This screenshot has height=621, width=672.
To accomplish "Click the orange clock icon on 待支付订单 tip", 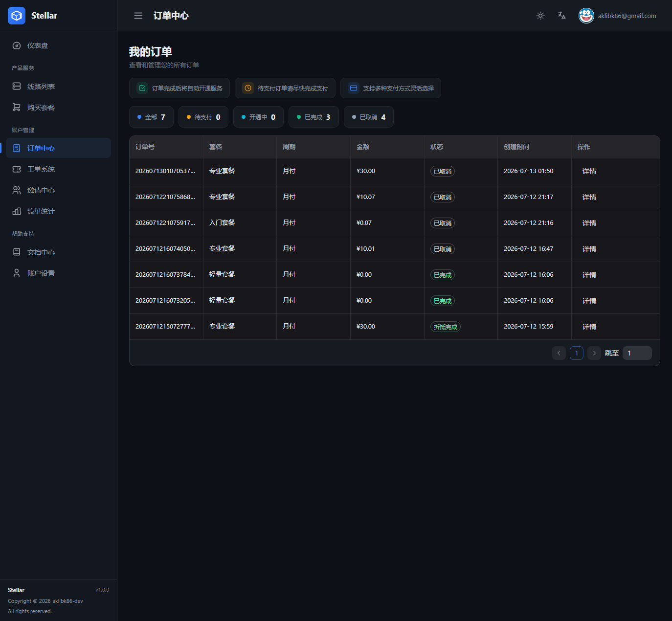I will (248, 88).
